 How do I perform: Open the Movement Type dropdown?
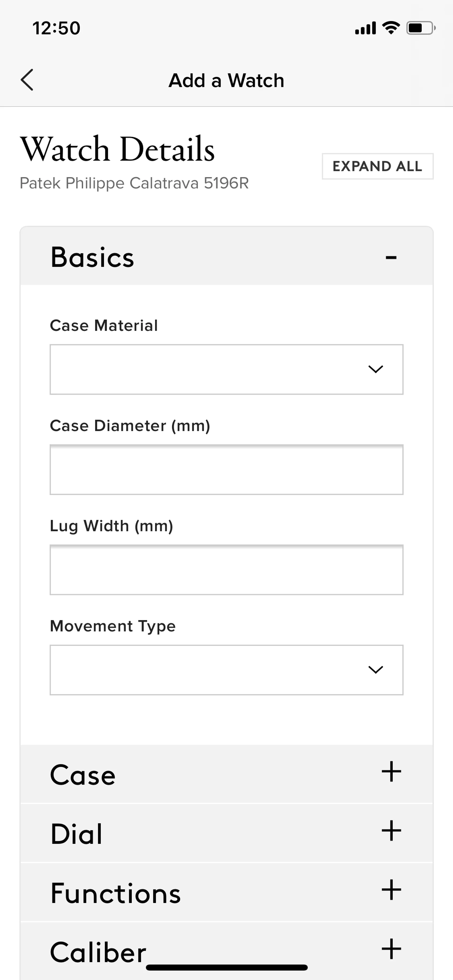point(226,670)
